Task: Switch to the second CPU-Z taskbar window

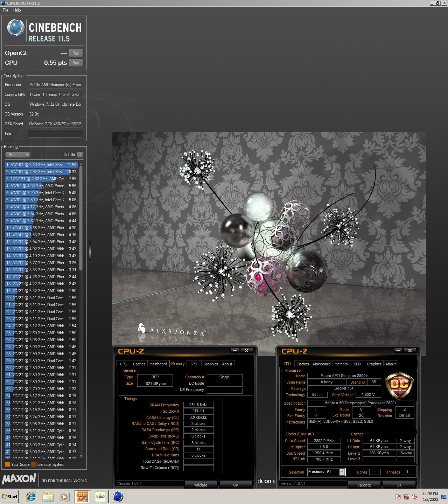Action: [100, 496]
